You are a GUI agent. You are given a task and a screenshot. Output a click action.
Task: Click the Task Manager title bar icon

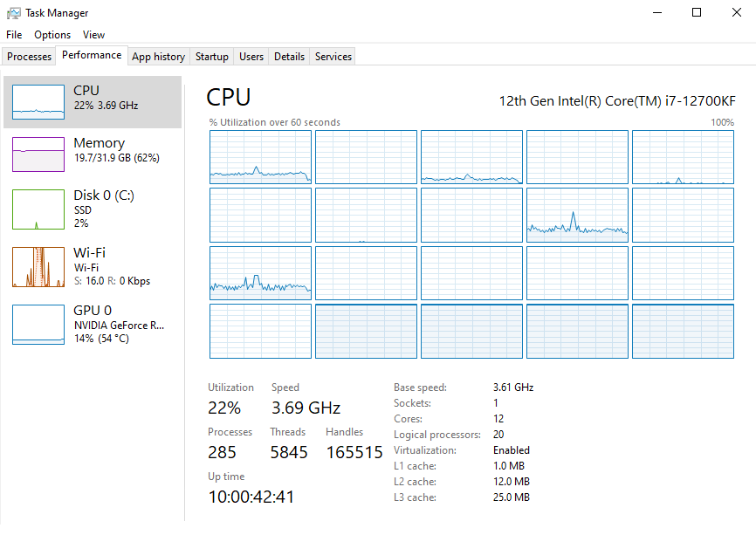click(x=14, y=13)
